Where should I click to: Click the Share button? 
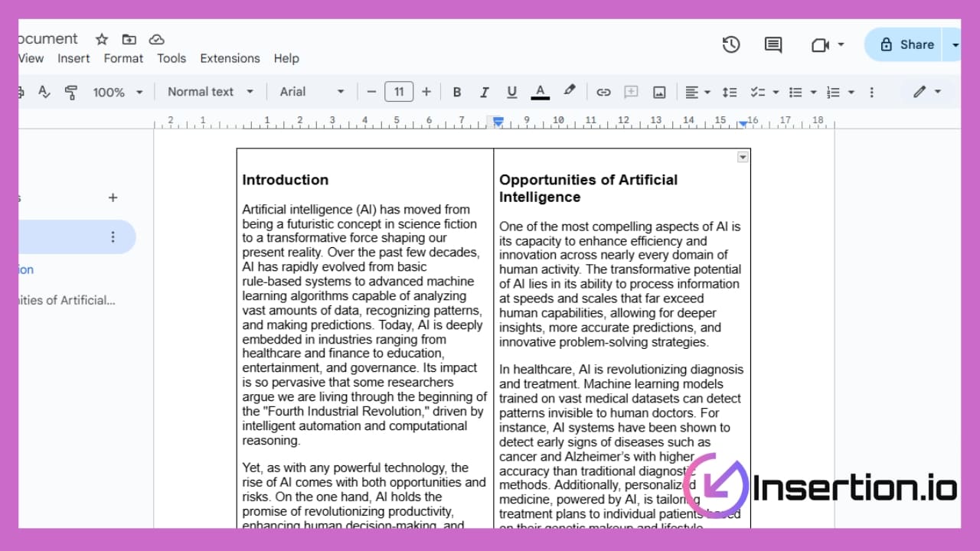point(906,44)
